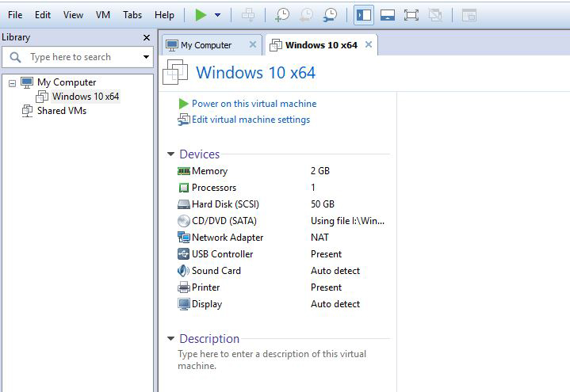
Task: Click the Memory device icon
Action: [184, 171]
